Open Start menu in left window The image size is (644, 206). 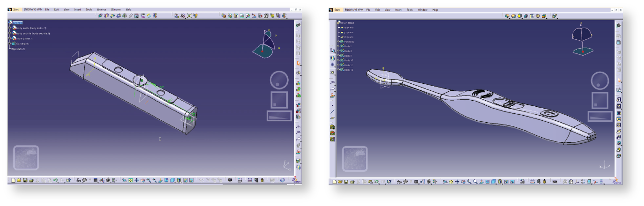click(x=16, y=9)
